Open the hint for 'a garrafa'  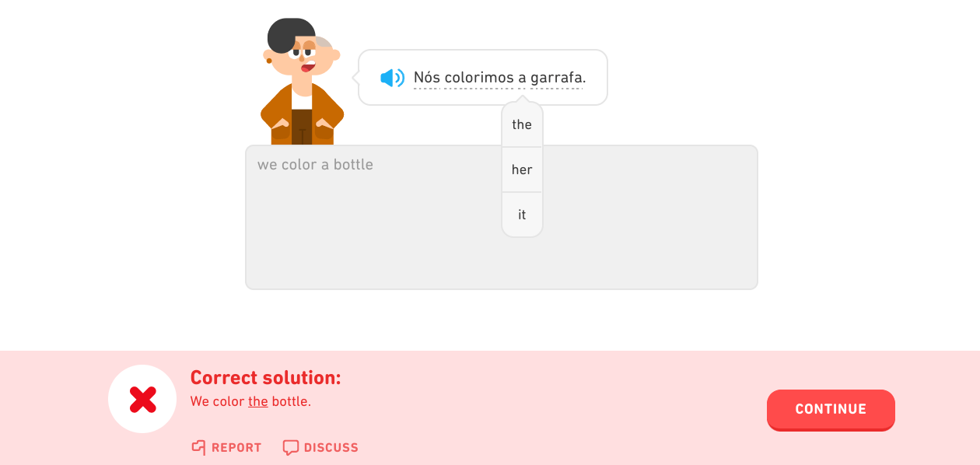pyautogui.click(x=552, y=77)
